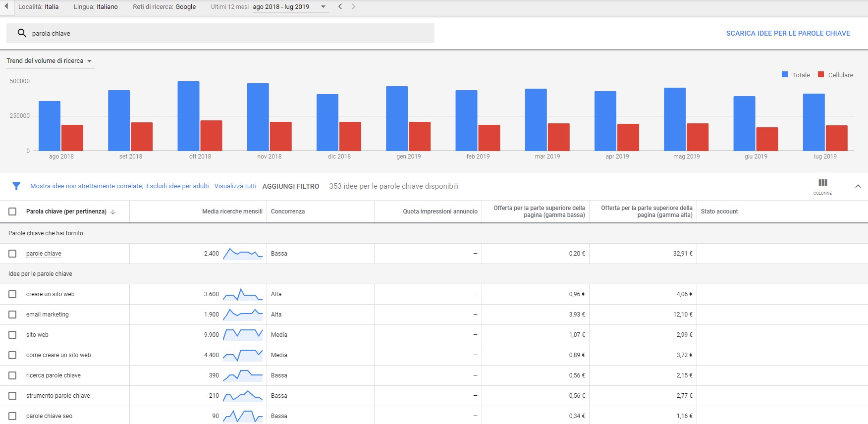Viewport: 868px width, 424px height.
Task: Click trend sparkline for strumento parole chiave
Action: [243, 396]
